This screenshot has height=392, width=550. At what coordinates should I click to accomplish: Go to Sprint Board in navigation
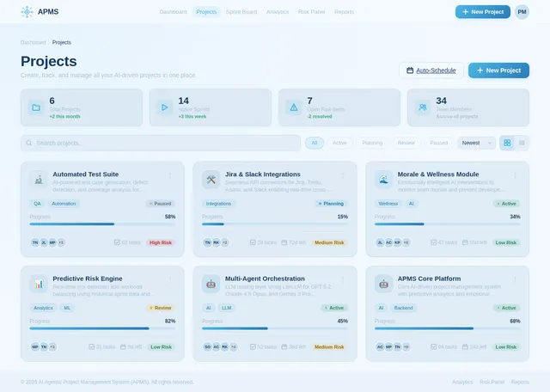click(241, 12)
